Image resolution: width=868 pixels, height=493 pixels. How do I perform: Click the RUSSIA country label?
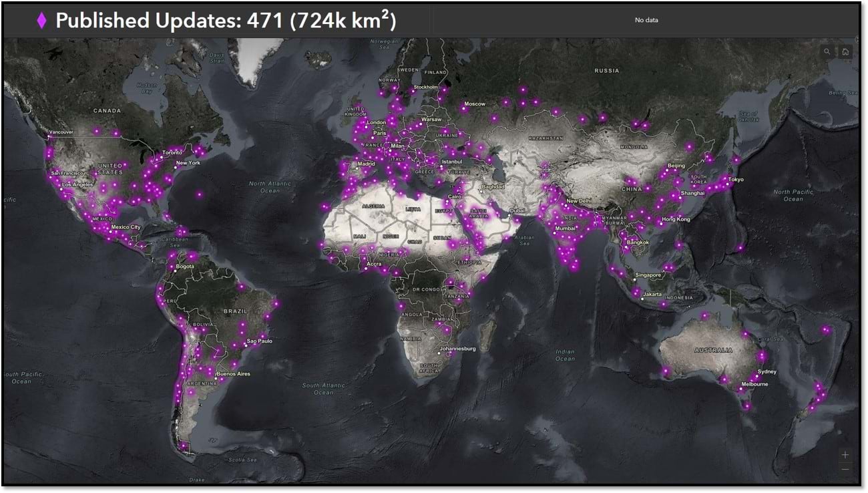[x=607, y=70]
